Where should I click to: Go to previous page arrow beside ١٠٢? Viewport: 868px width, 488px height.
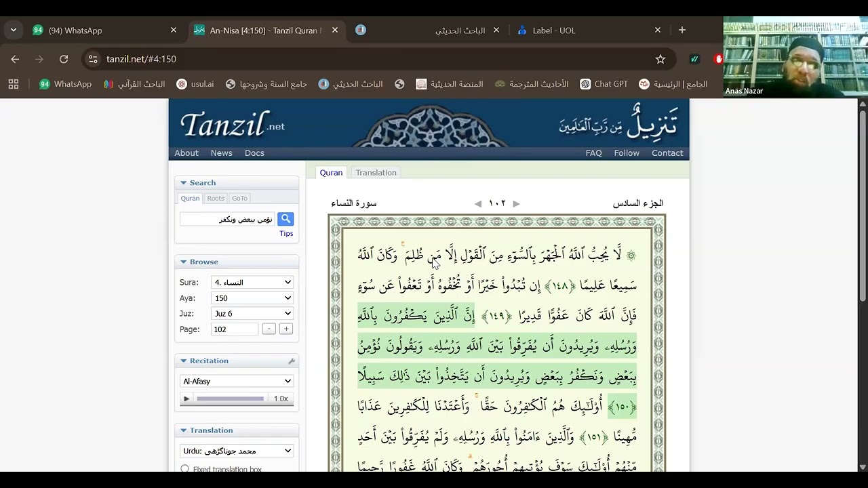478,203
